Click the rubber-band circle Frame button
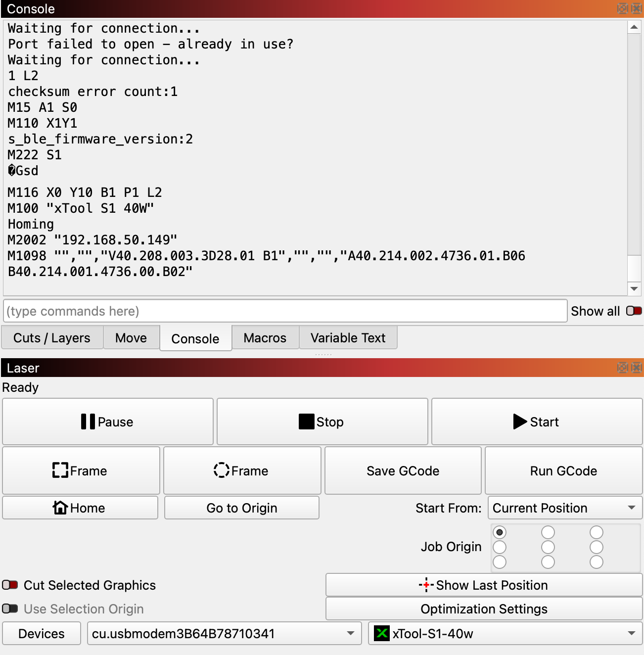The image size is (644, 655). [242, 470]
